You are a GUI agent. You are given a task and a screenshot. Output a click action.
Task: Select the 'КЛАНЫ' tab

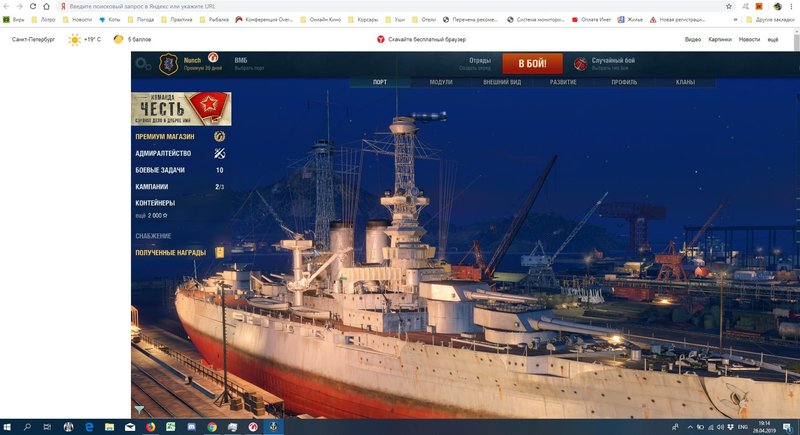(x=685, y=82)
